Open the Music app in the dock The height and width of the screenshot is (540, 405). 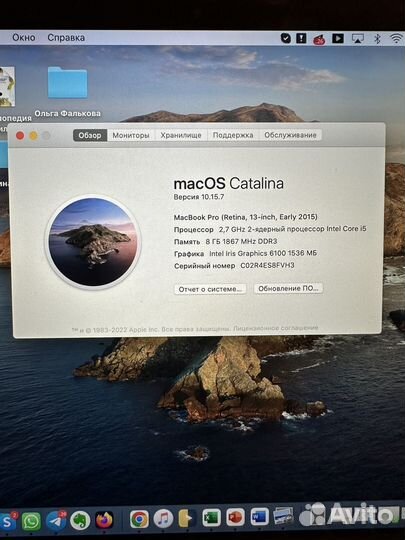pyautogui.click(x=163, y=519)
